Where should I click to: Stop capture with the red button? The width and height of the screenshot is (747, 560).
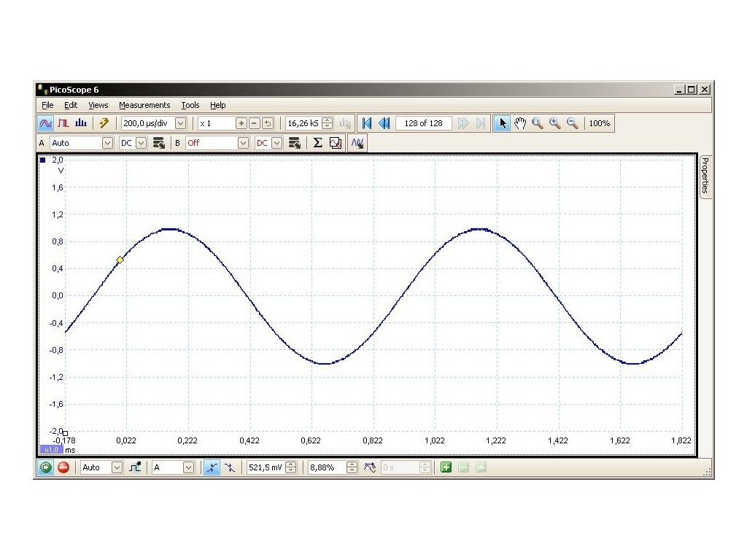(x=63, y=467)
